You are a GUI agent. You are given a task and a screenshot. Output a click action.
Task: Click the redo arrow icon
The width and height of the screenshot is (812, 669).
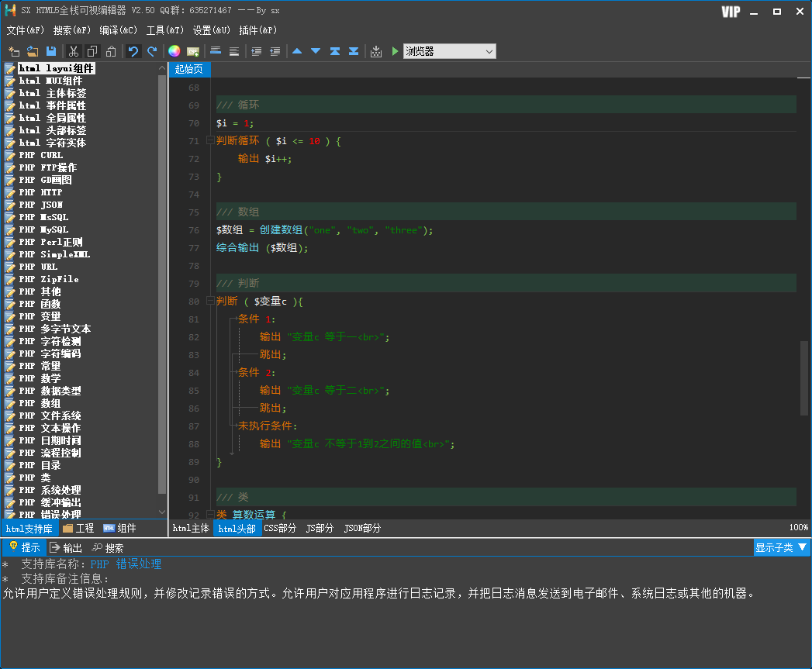152,51
